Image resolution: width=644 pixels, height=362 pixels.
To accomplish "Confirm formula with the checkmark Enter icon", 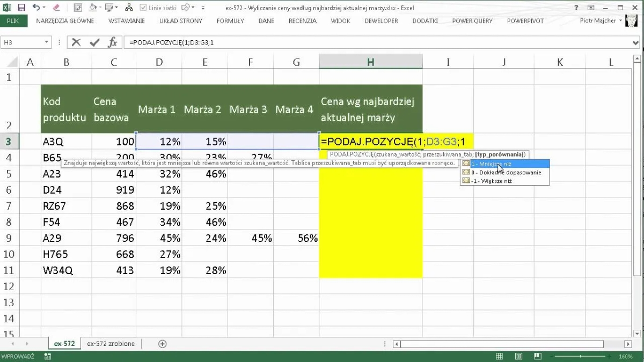I will [x=94, y=42].
